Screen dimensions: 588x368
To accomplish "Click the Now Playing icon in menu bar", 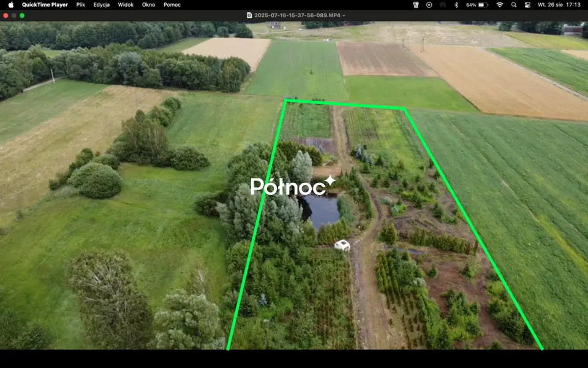I will 429,5.
